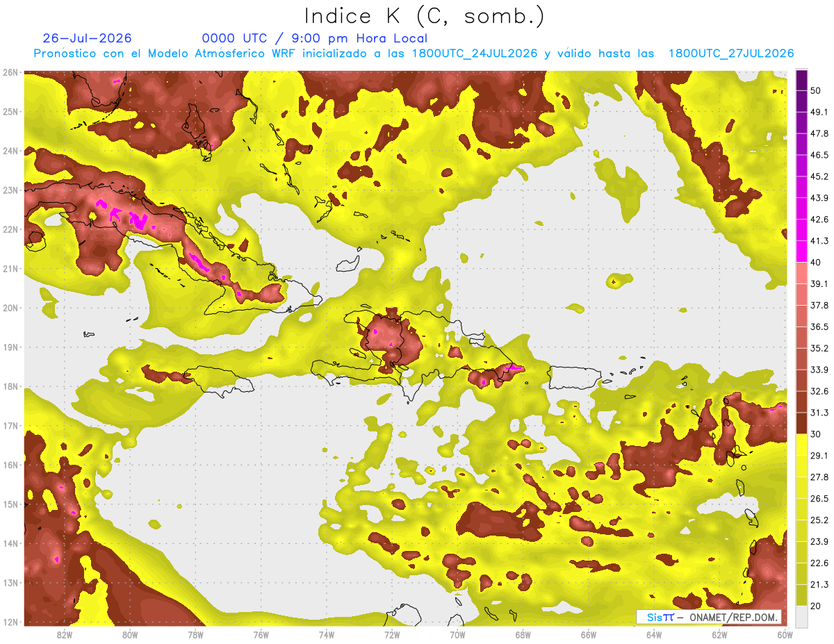Click the legend value 37.8
834x644 pixels.
coord(819,305)
